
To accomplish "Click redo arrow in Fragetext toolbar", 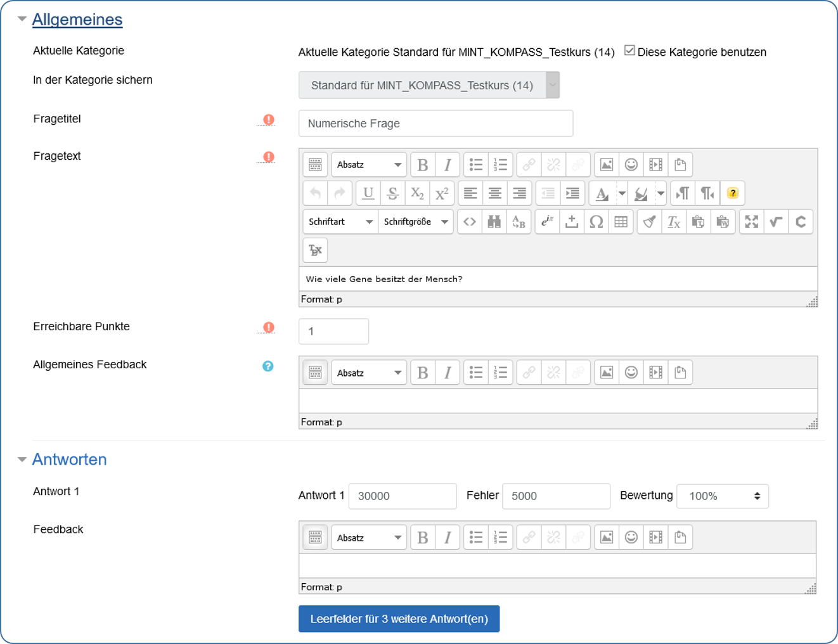I will (340, 193).
